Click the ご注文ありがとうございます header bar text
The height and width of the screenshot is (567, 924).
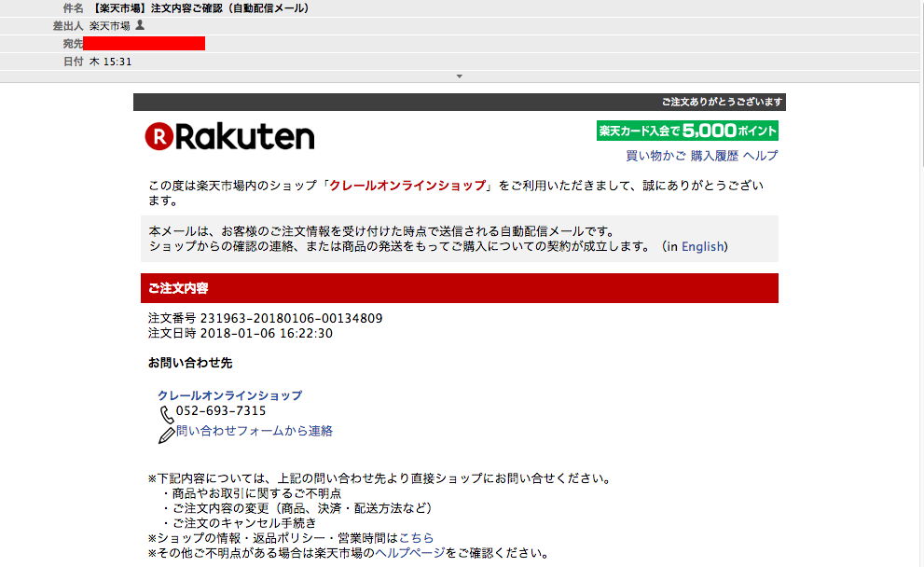(x=722, y=102)
